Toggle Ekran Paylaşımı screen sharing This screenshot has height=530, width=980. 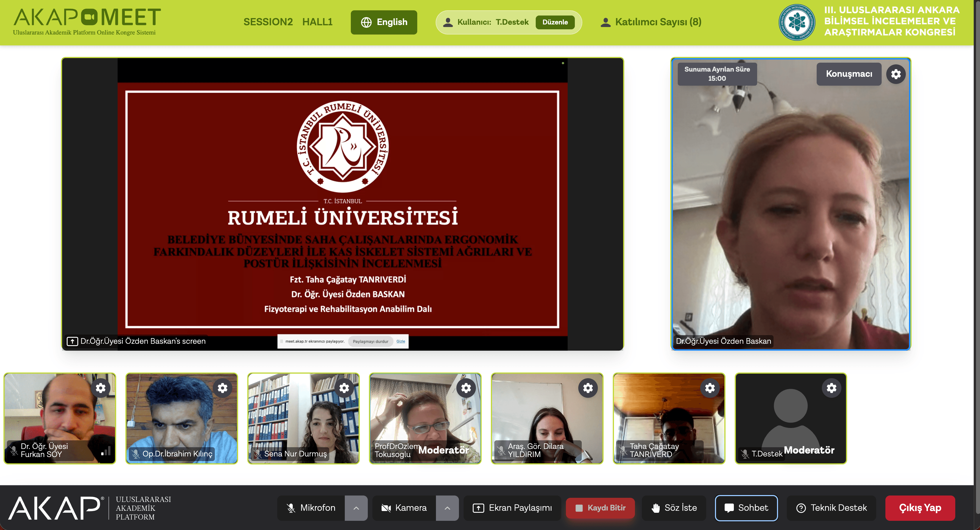point(512,508)
